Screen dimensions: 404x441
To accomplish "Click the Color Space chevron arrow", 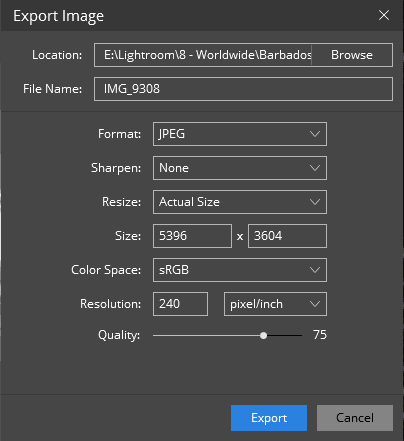I will (x=315, y=270).
